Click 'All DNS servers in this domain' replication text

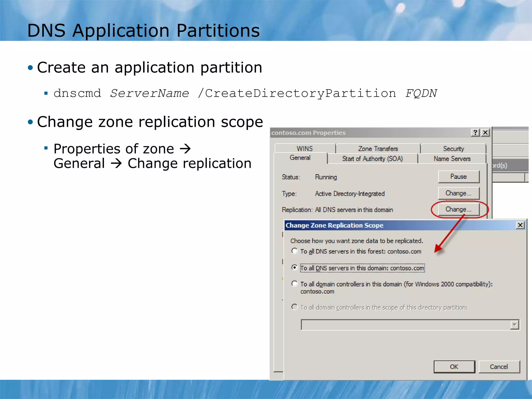[354, 210]
